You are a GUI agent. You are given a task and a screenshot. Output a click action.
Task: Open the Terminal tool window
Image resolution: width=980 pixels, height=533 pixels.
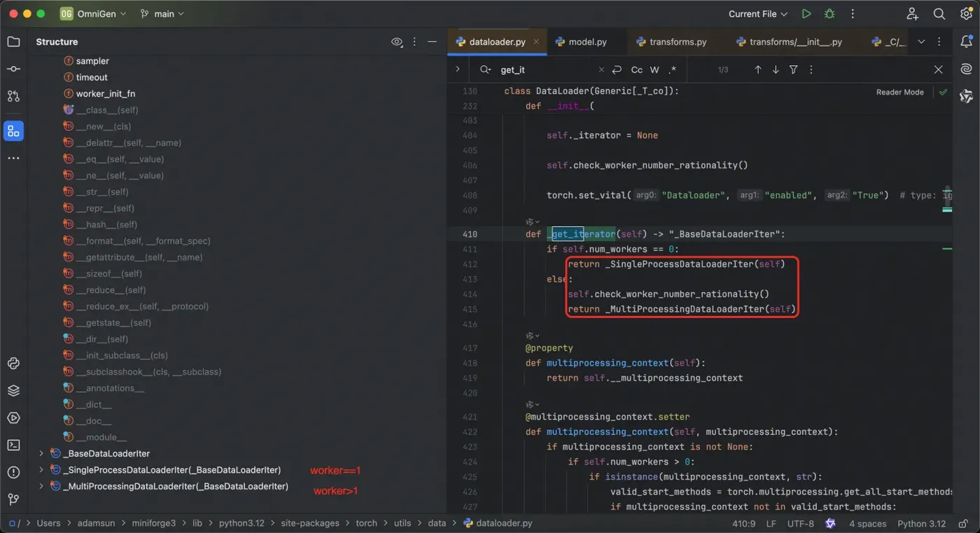click(13, 445)
